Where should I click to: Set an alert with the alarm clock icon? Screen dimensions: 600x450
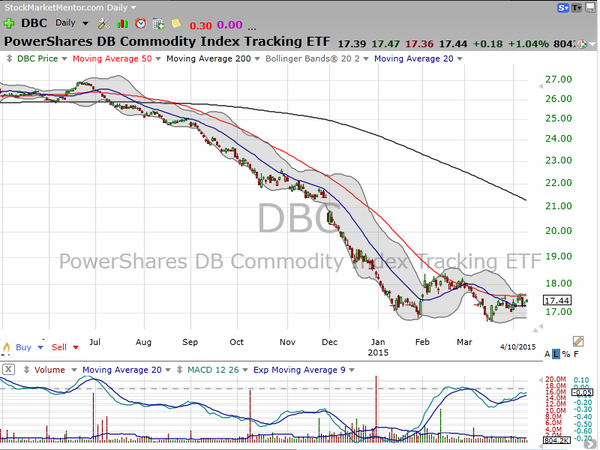[140, 24]
